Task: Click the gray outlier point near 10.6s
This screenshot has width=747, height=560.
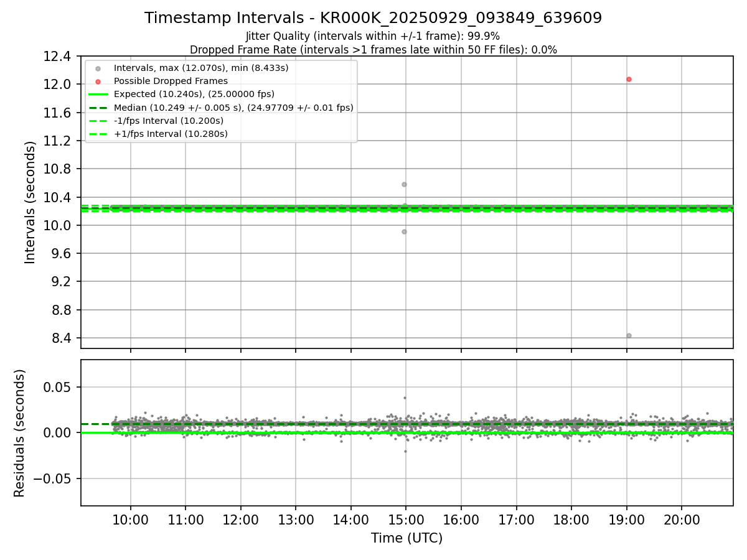Action: tap(404, 184)
